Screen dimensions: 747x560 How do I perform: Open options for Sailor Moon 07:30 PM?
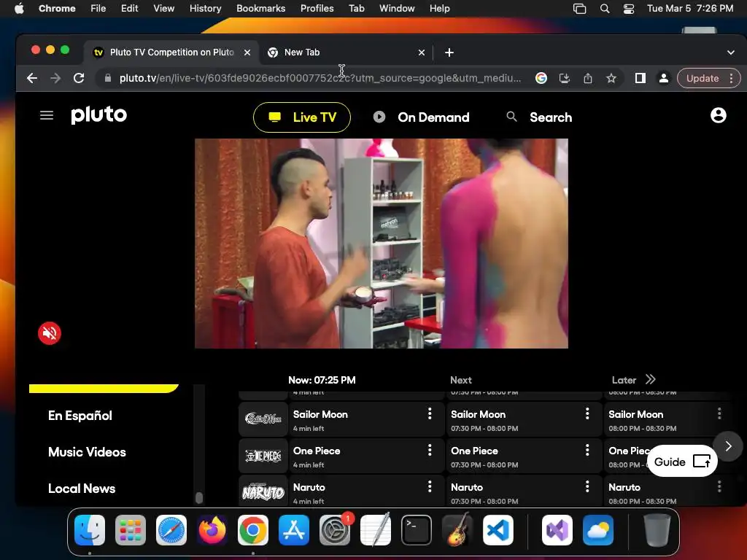587,414
